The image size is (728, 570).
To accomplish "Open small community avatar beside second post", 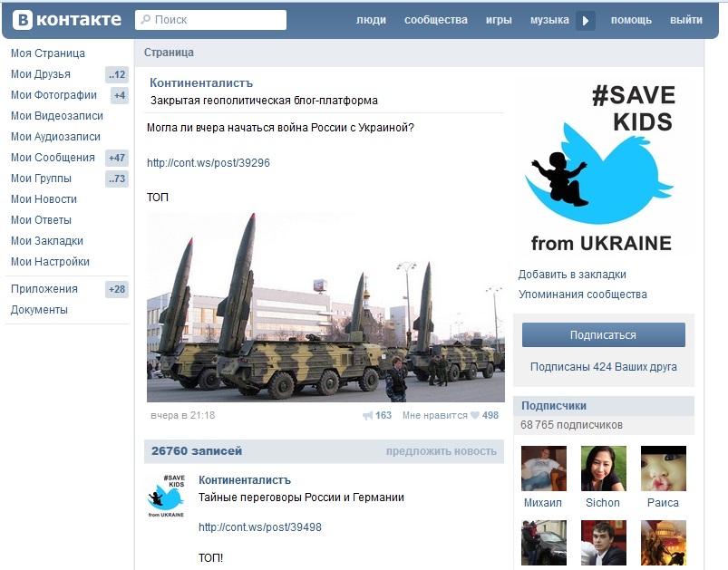I will (x=166, y=496).
